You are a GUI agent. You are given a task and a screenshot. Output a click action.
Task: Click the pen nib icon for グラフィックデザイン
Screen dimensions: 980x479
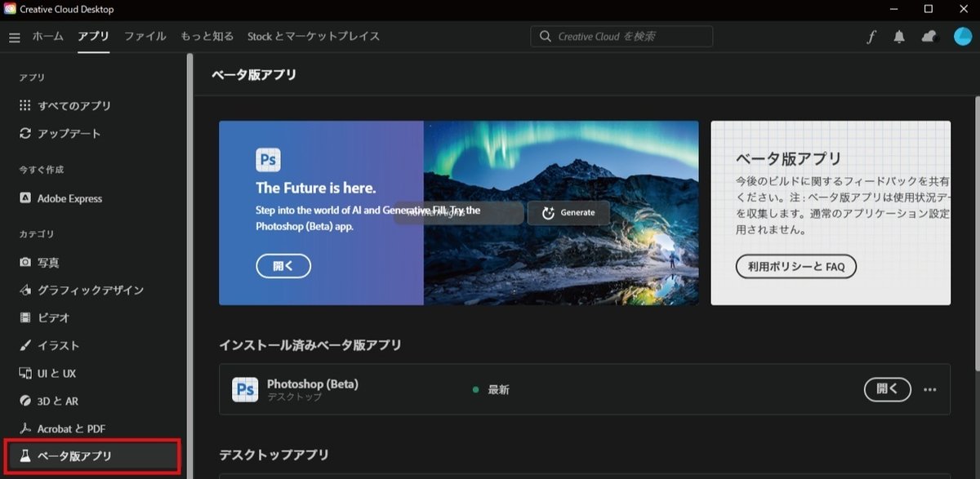point(25,291)
